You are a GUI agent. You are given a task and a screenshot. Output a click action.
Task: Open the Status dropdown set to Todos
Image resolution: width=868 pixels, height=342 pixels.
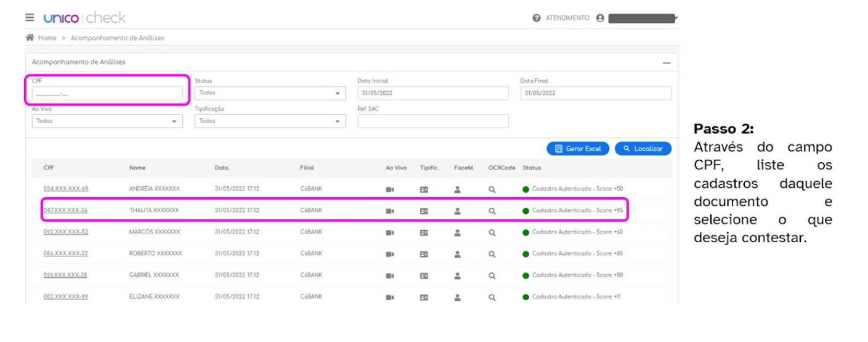coord(270,93)
